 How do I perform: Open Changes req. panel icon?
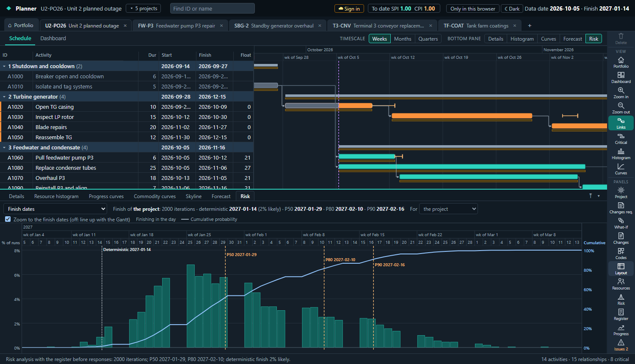click(621, 208)
